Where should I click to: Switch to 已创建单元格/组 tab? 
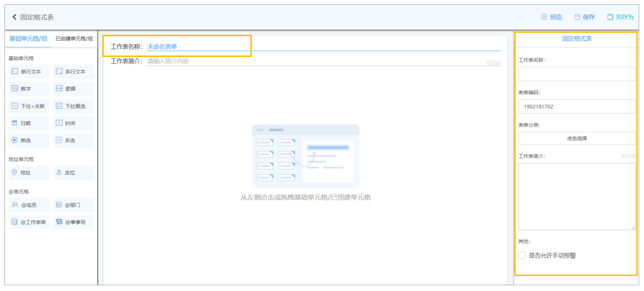click(x=74, y=39)
